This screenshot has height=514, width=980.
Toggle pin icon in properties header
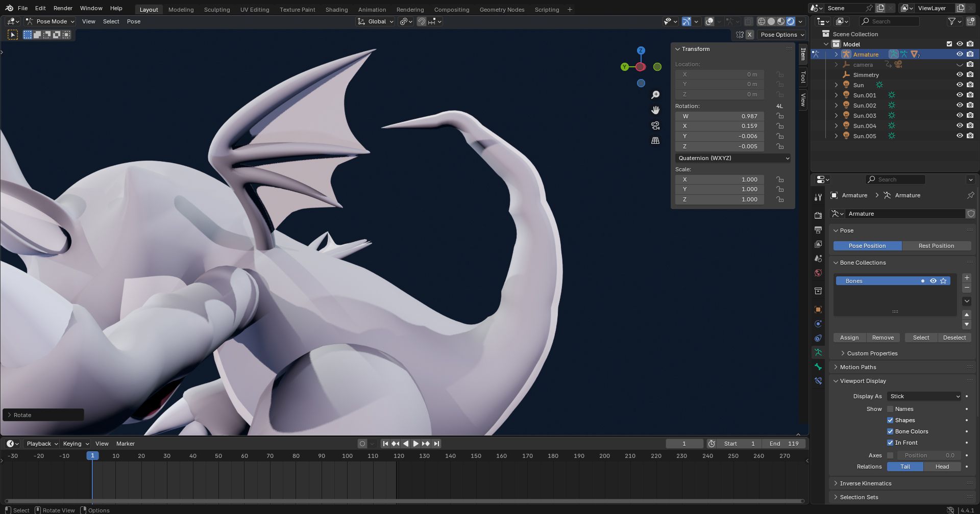970,195
